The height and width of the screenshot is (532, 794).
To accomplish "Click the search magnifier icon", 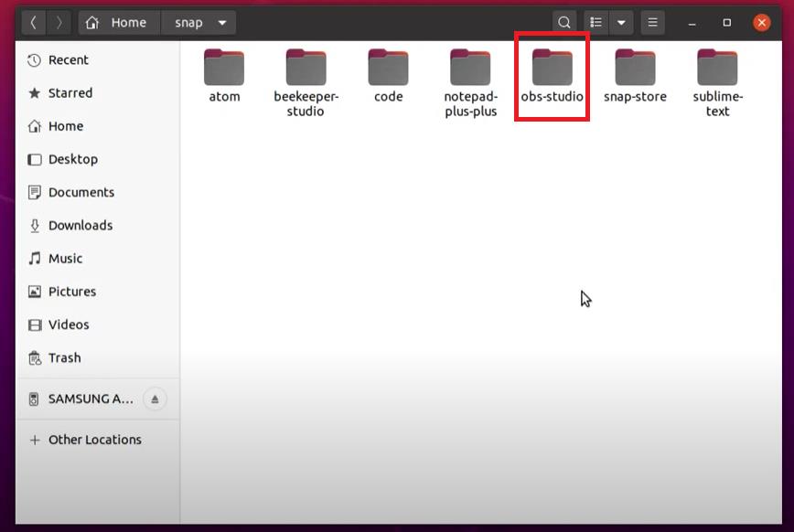I will click(564, 23).
